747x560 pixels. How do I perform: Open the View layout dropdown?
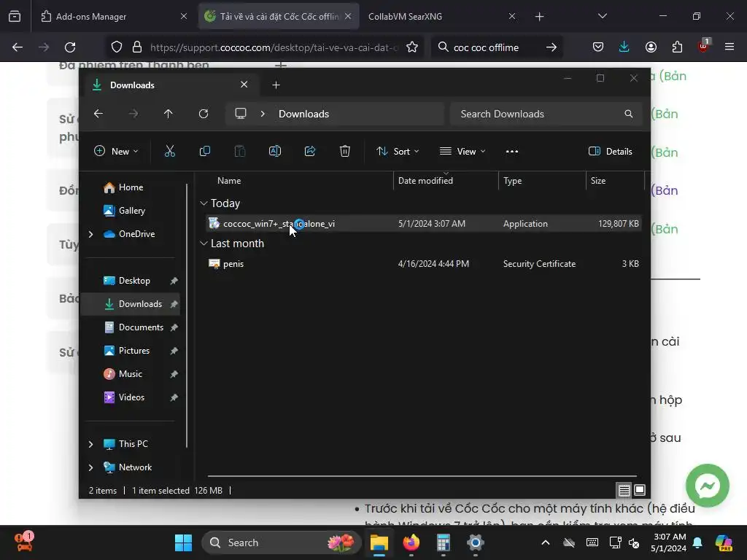coord(462,152)
